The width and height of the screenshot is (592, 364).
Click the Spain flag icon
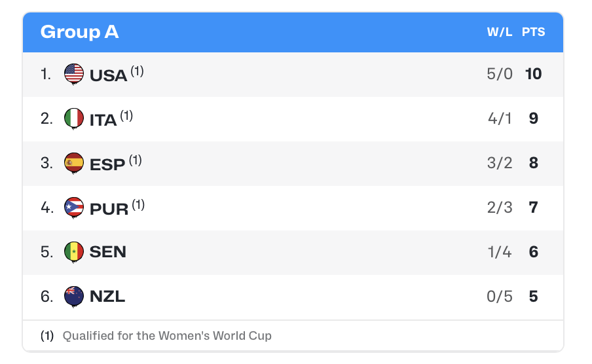(74, 163)
